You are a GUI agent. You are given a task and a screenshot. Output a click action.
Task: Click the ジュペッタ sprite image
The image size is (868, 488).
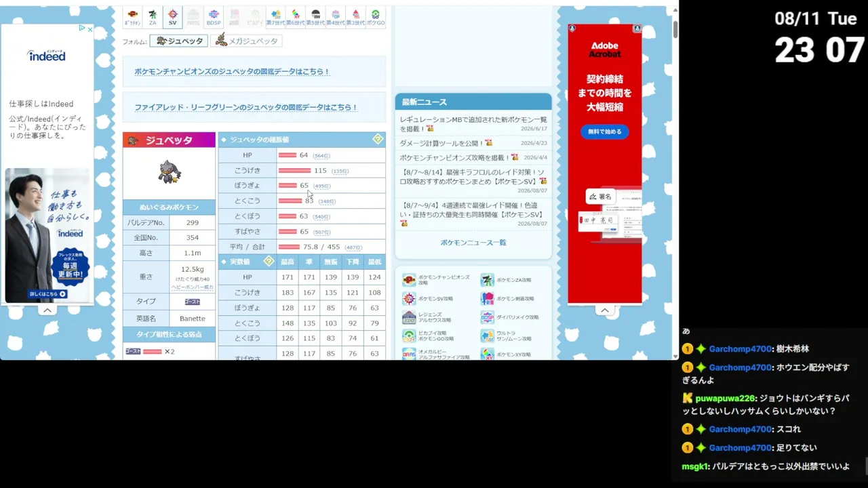pyautogui.click(x=170, y=172)
